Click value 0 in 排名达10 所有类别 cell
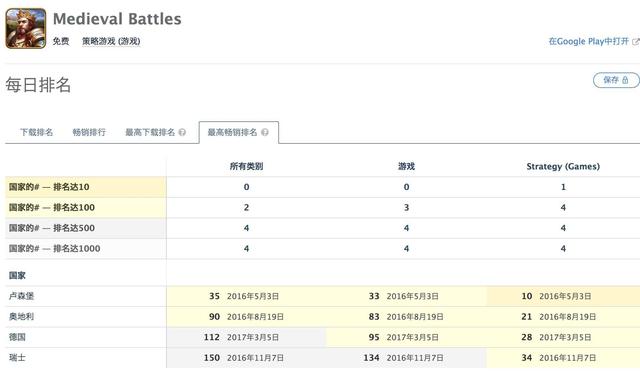 [246, 187]
